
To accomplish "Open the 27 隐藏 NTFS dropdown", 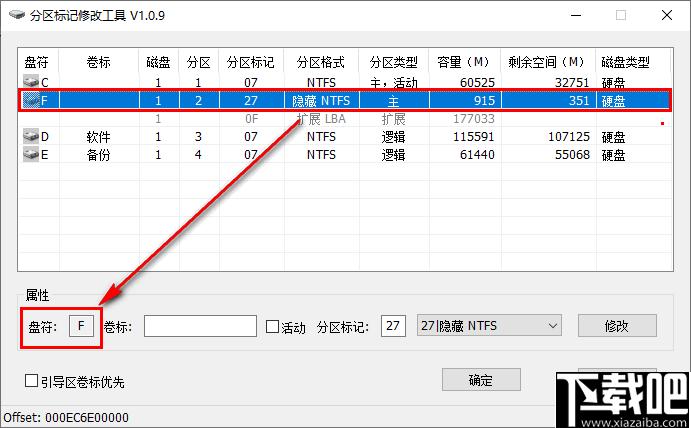I will click(489, 325).
